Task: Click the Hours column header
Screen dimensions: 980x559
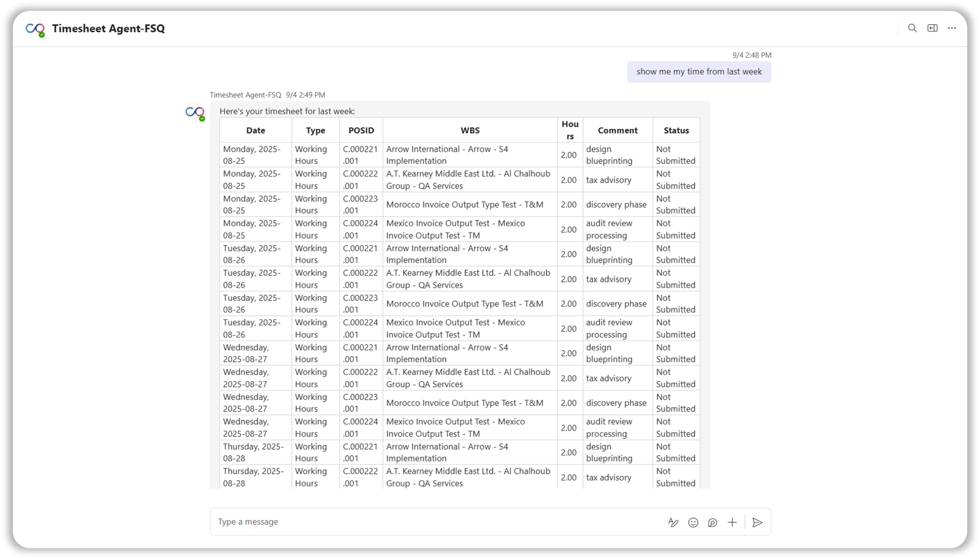Action: 570,130
